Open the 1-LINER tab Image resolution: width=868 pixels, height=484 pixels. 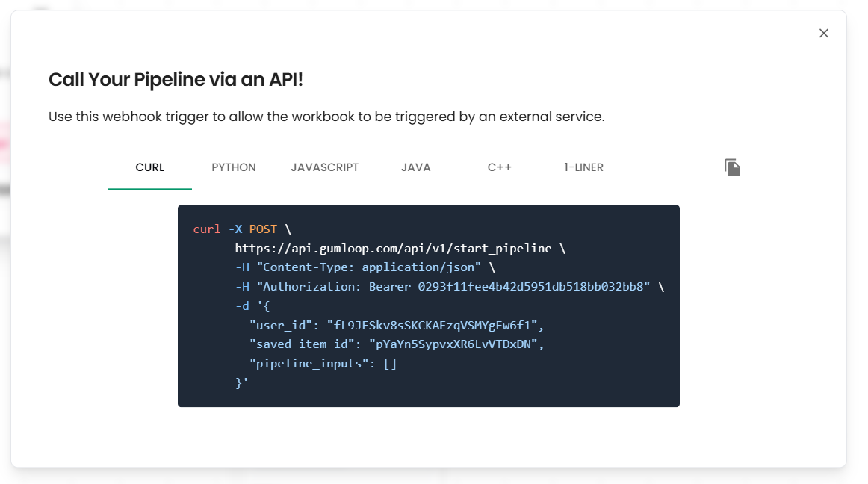583,167
